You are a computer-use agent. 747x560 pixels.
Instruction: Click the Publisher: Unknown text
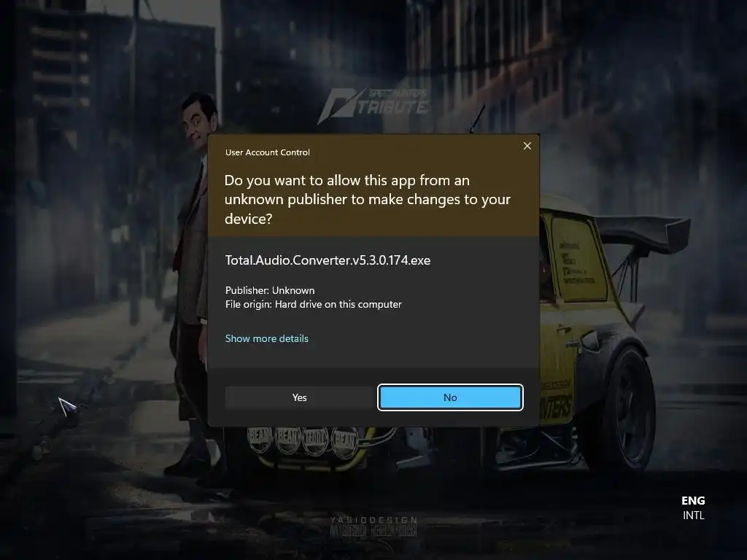[270, 290]
